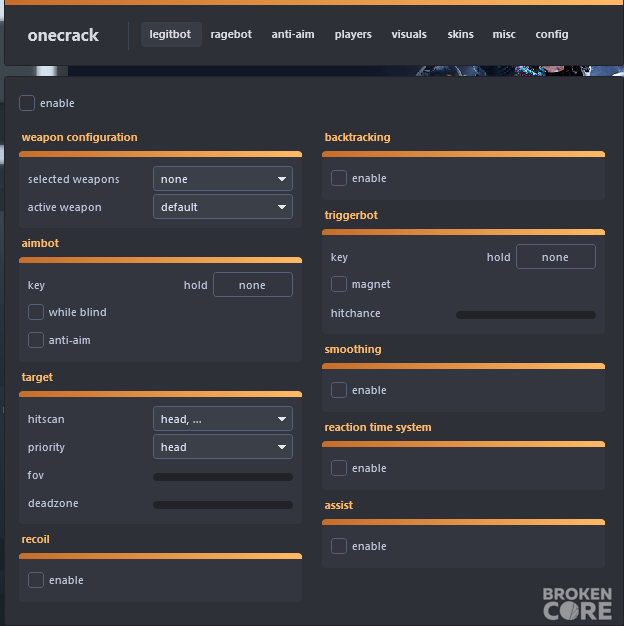Click the fov slider track

coord(223,477)
